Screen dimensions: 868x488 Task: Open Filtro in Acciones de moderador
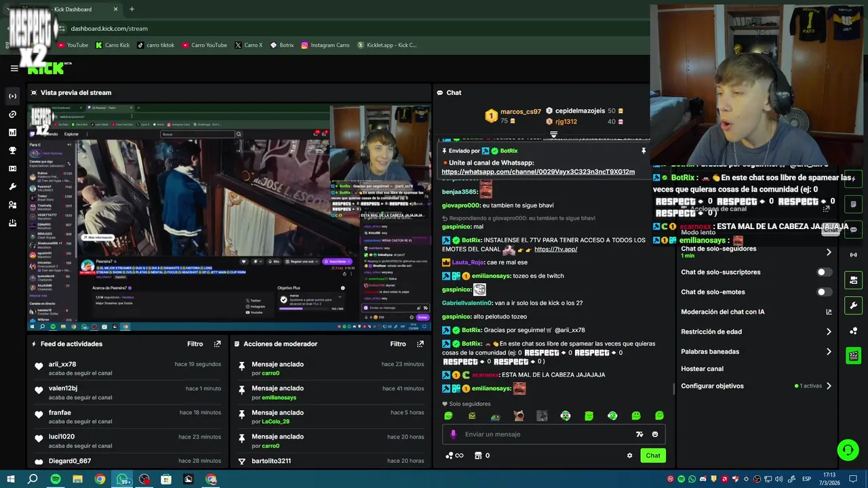pos(398,344)
